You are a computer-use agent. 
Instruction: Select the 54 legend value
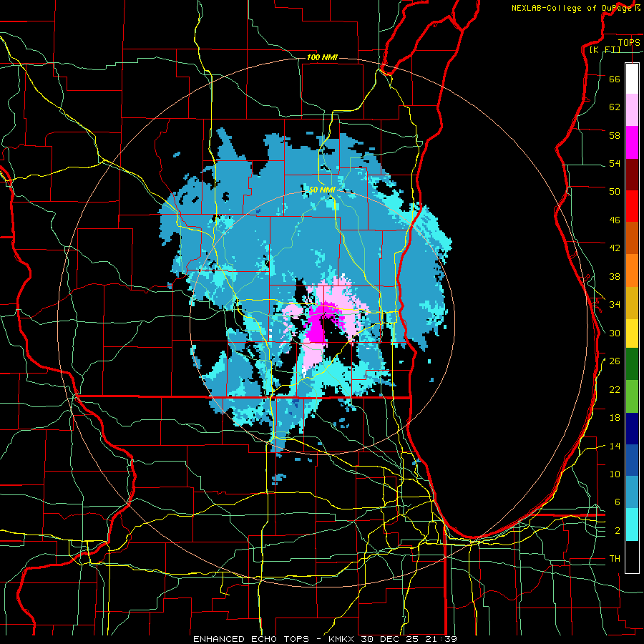(615, 163)
